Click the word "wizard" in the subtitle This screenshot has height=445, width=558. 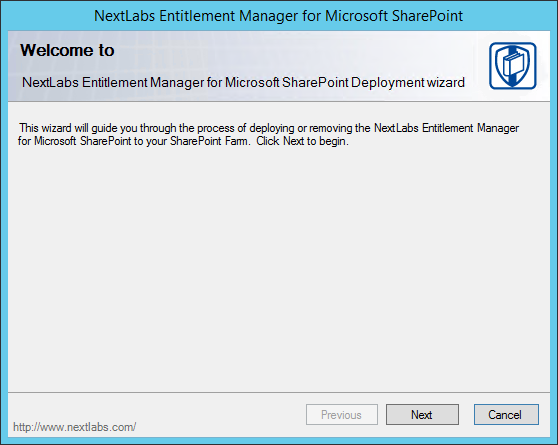(x=446, y=83)
